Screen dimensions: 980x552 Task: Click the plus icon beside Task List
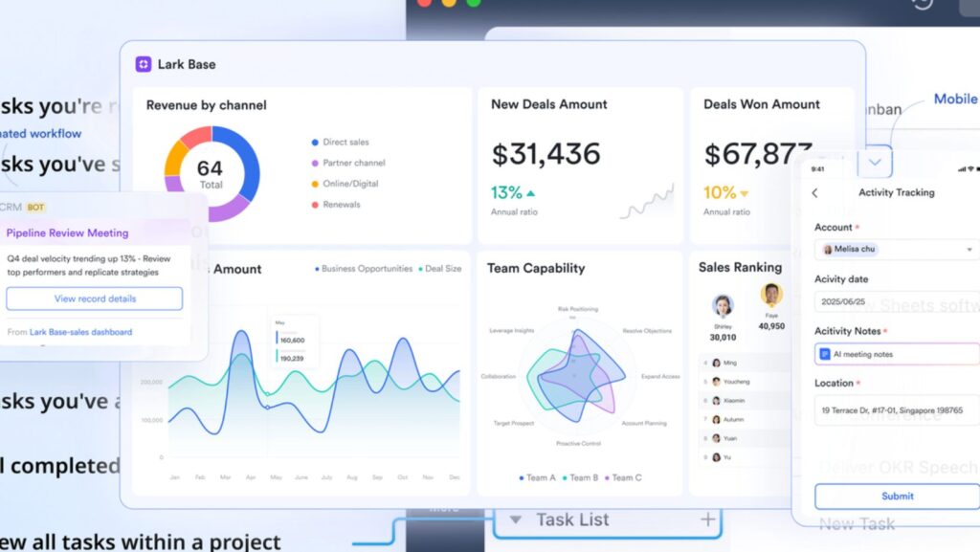click(x=708, y=519)
